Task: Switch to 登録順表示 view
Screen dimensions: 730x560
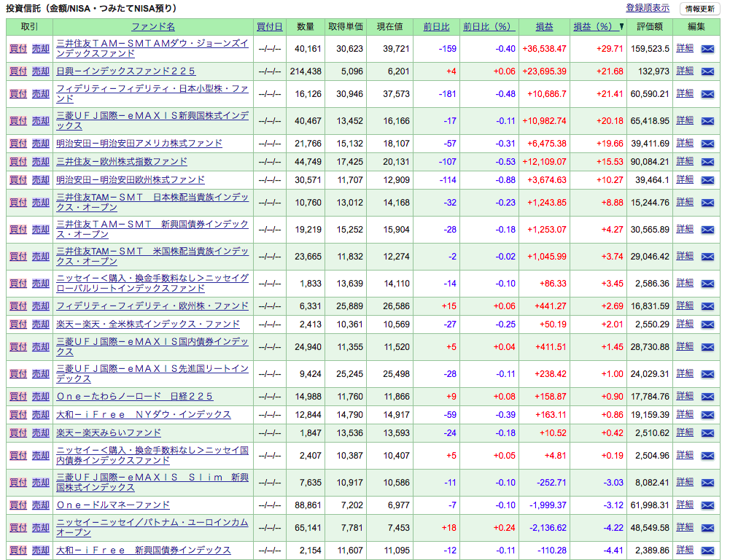Action: point(648,8)
